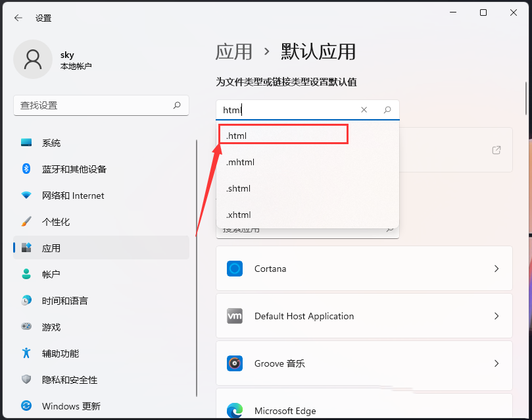Click the 个性化 paintbrush icon
532x420 pixels.
tap(26, 222)
